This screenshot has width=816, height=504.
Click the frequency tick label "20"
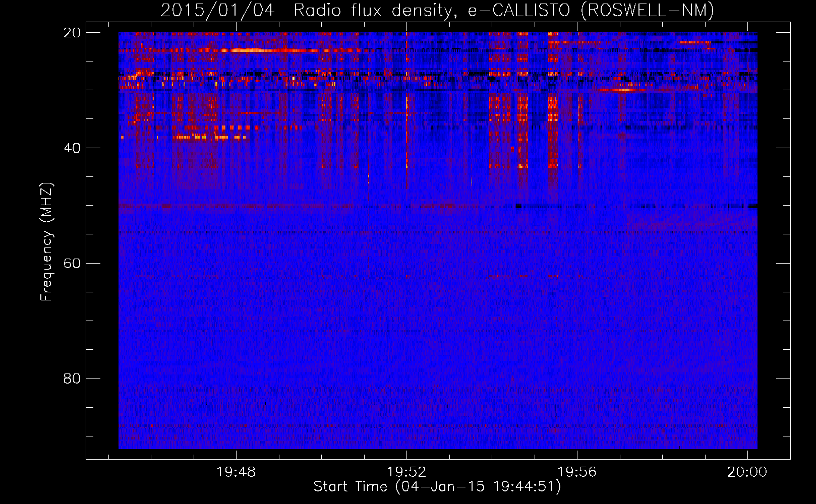pyautogui.click(x=72, y=33)
